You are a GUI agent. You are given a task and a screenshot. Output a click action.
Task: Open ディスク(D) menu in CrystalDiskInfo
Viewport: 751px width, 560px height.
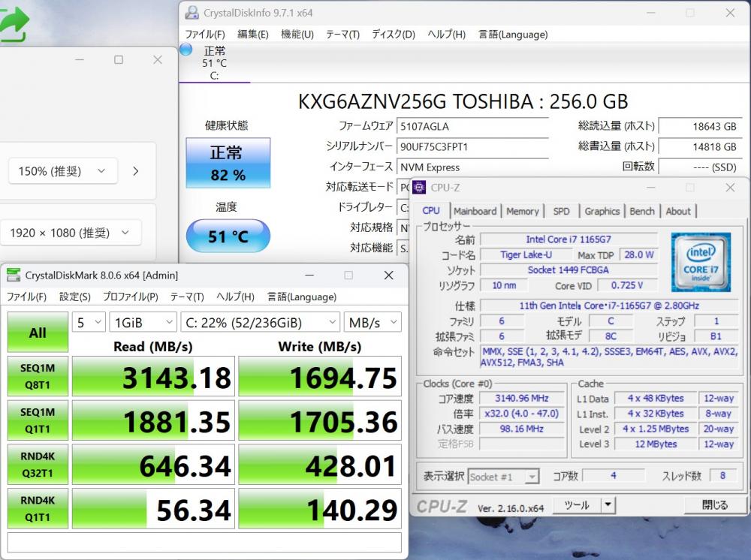tap(394, 35)
